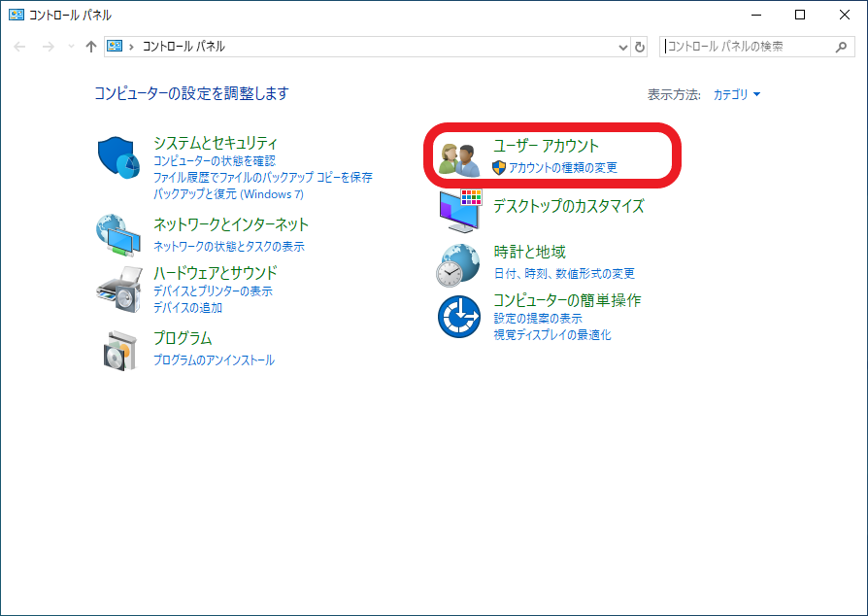Click プログラムのアンインストール link

click(x=214, y=360)
